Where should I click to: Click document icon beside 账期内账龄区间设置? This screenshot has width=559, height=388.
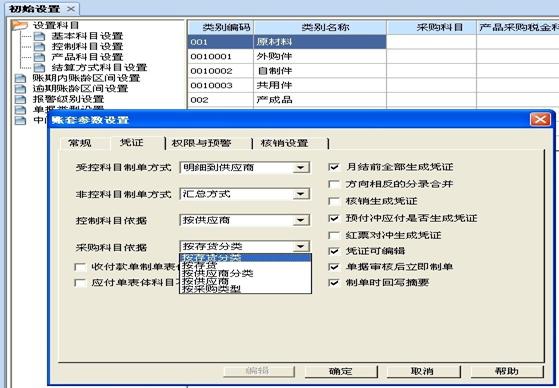pyautogui.click(x=20, y=78)
